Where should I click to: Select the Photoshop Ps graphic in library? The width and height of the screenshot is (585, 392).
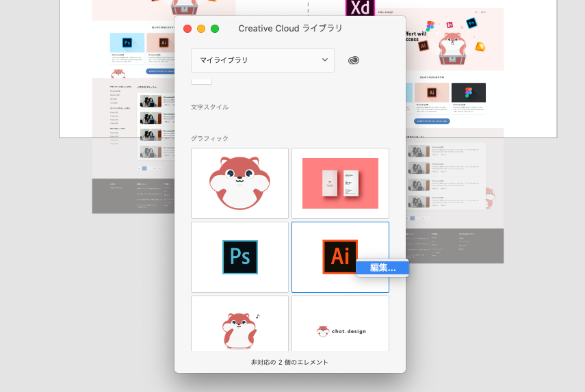tap(239, 257)
